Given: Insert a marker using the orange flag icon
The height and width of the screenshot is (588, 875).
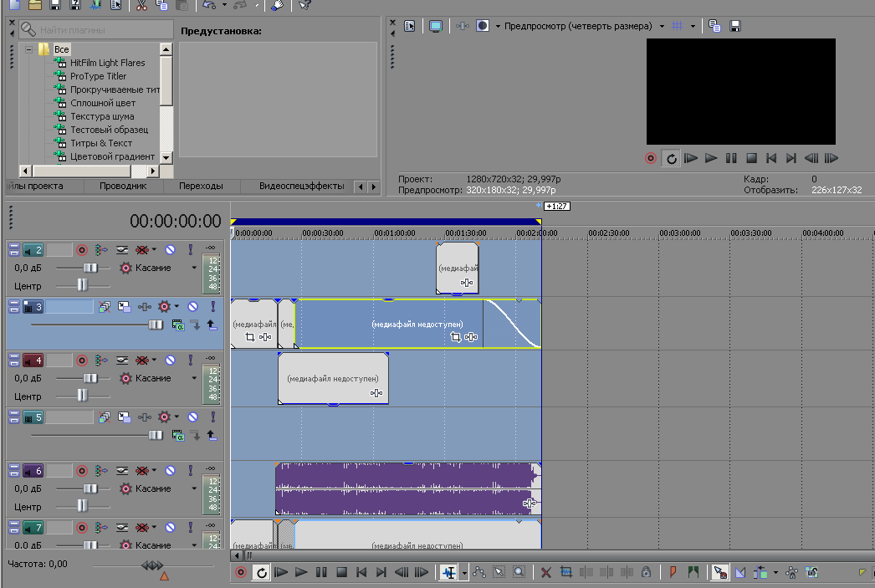Looking at the screenshot, I should coord(673,573).
